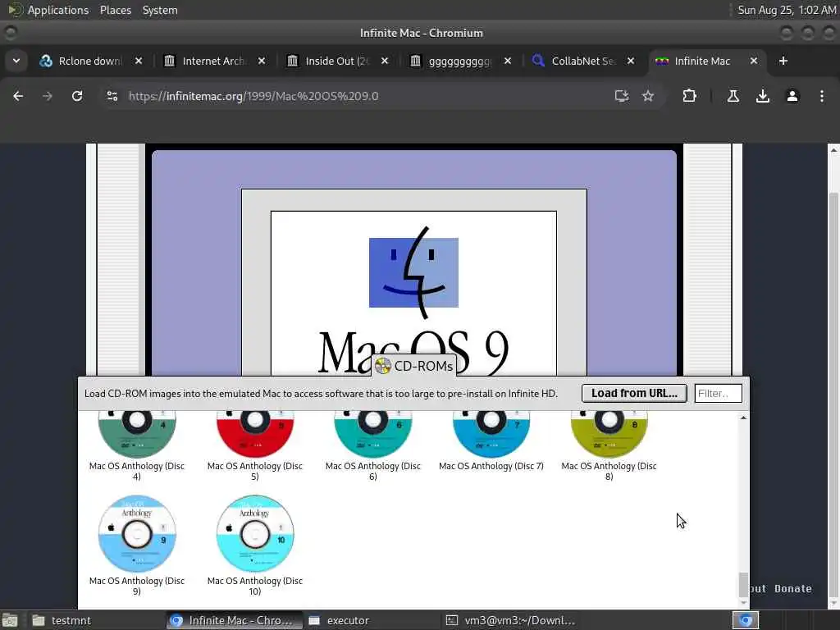Image resolution: width=840 pixels, height=630 pixels.
Task: Click Infinite Mac - Chromium taskbar button
Action: (x=234, y=620)
